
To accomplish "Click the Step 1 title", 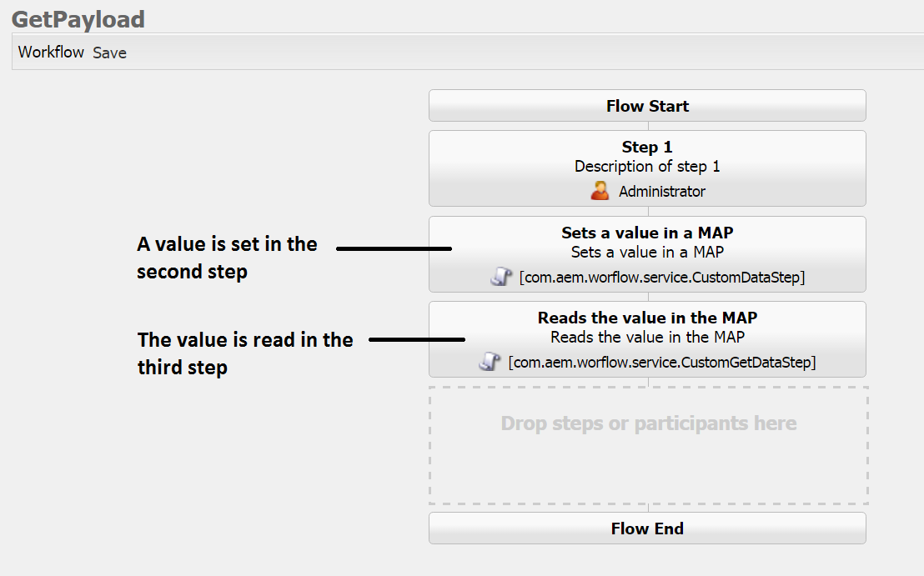I will pyautogui.click(x=647, y=148).
